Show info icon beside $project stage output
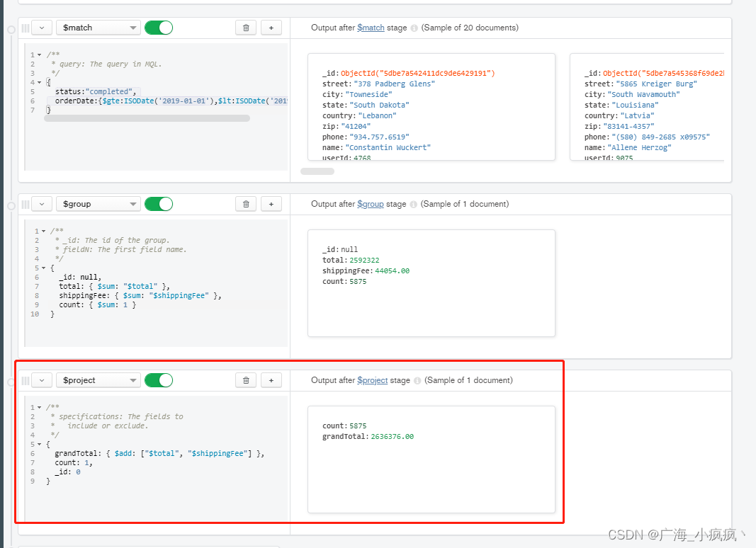756x548 pixels. pos(417,381)
